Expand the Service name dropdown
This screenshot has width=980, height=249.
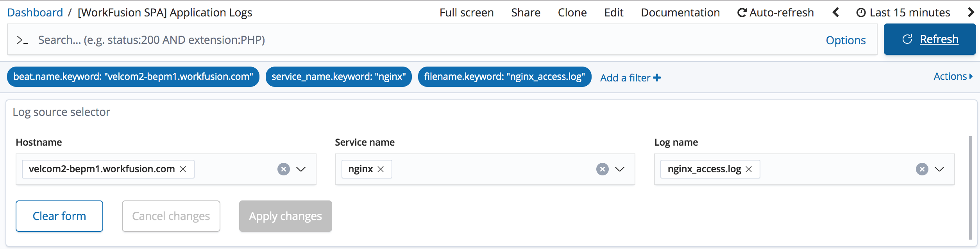[620, 169]
